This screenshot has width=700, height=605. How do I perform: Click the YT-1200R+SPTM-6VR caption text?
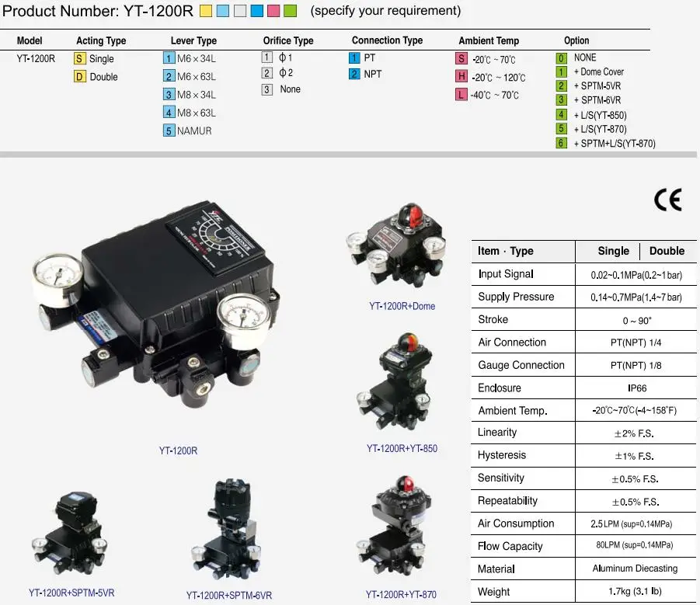pyautogui.click(x=228, y=596)
